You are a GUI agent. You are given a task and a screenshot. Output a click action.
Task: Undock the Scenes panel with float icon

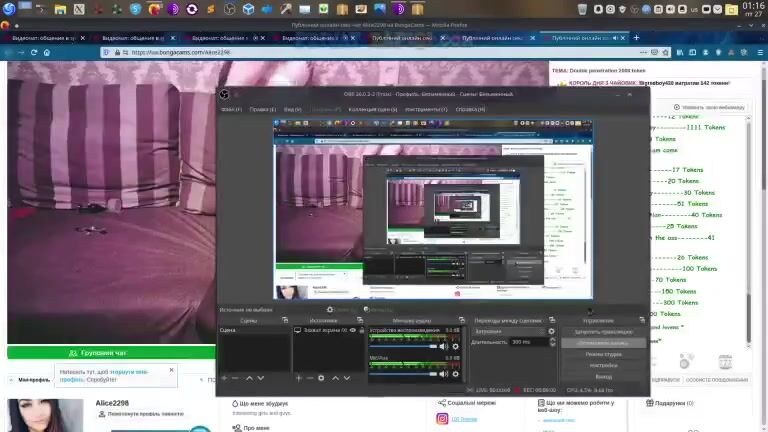[285, 320]
